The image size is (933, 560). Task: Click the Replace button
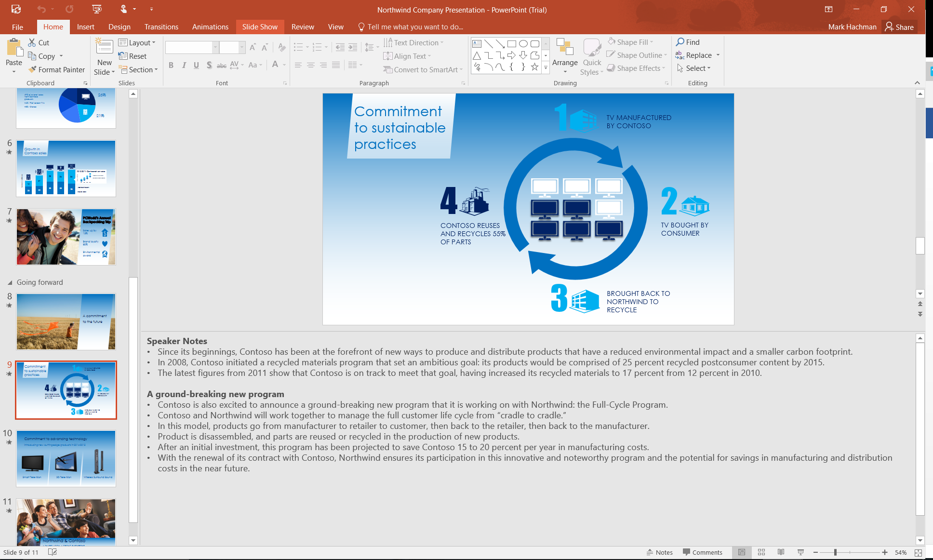pyautogui.click(x=698, y=55)
